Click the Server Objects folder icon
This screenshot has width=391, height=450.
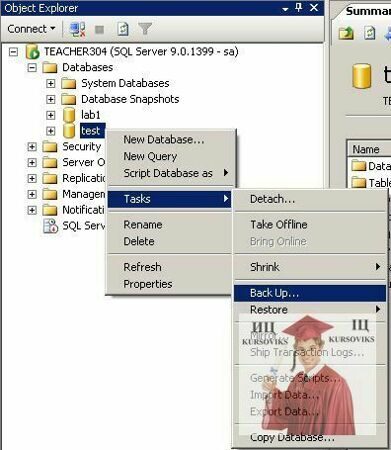pos(50,163)
